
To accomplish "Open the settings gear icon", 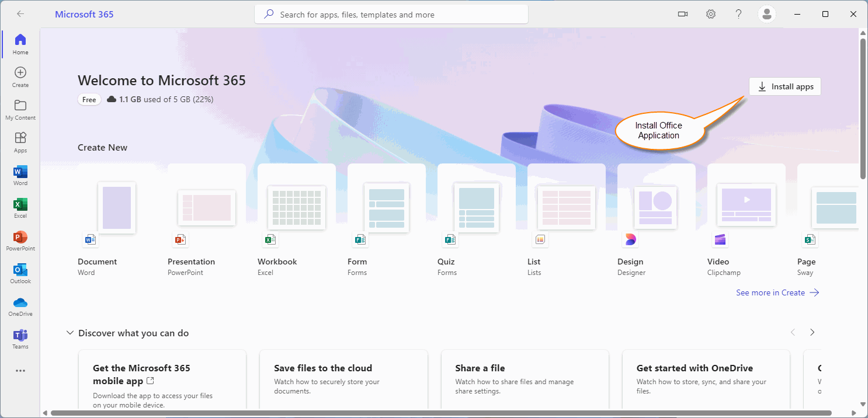I will pyautogui.click(x=711, y=14).
